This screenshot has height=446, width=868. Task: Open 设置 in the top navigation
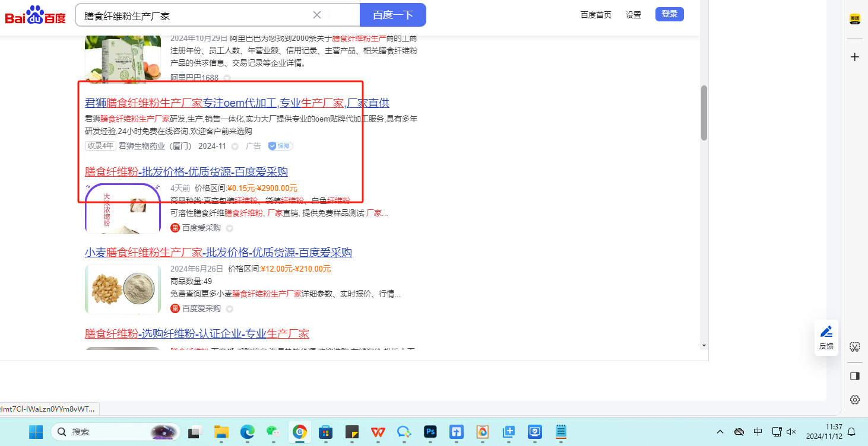[633, 15]
